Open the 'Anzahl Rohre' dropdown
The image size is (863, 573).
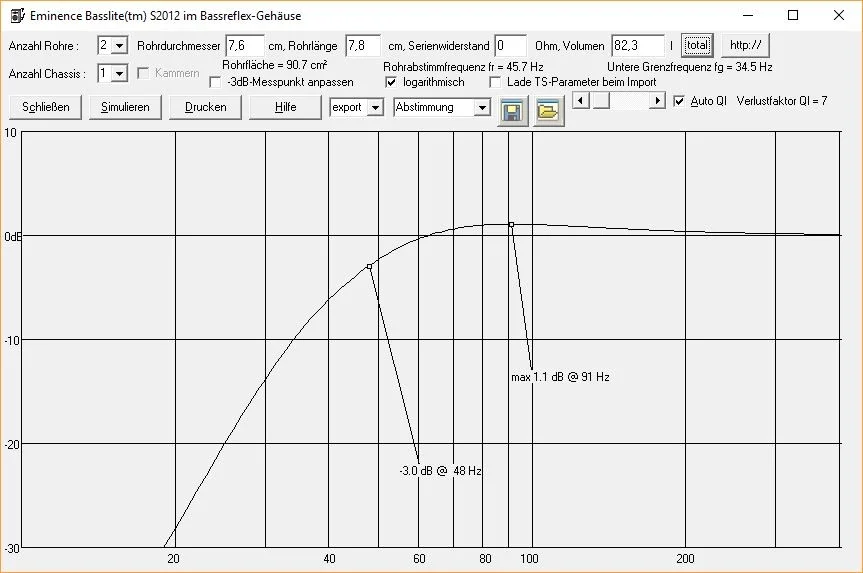tap(120, 46)
